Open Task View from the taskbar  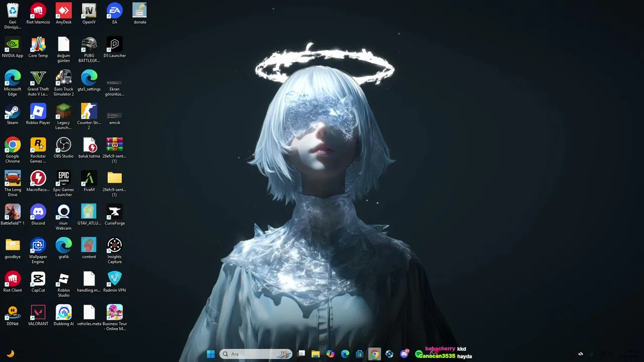[x=301, y=354]
